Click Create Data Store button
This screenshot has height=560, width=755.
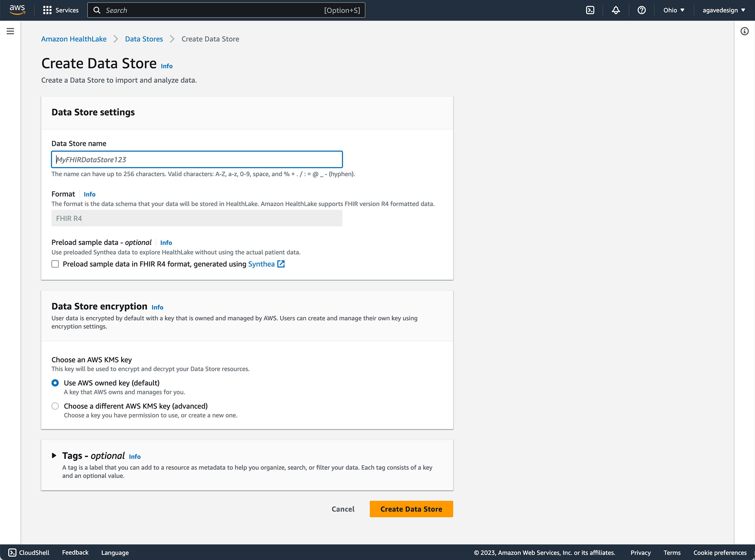point(411,509)
